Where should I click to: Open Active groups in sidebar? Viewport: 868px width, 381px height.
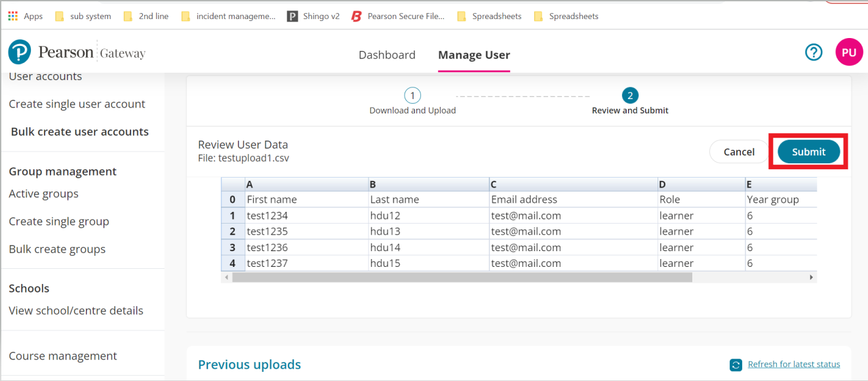point(43,194)
